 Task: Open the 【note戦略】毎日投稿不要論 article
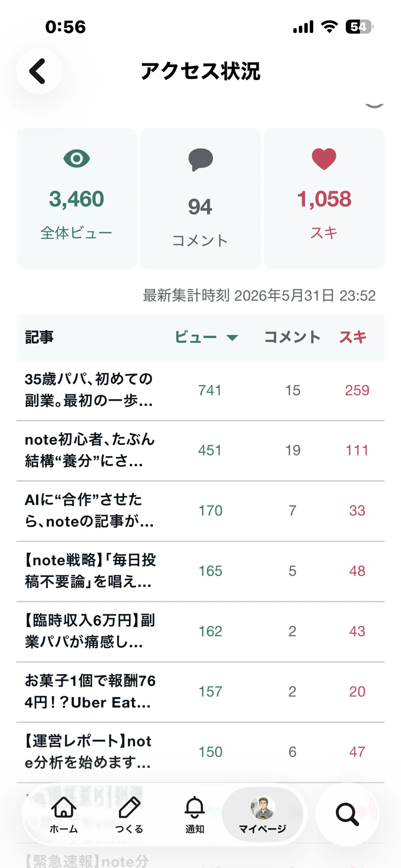[x=200, y=571]
